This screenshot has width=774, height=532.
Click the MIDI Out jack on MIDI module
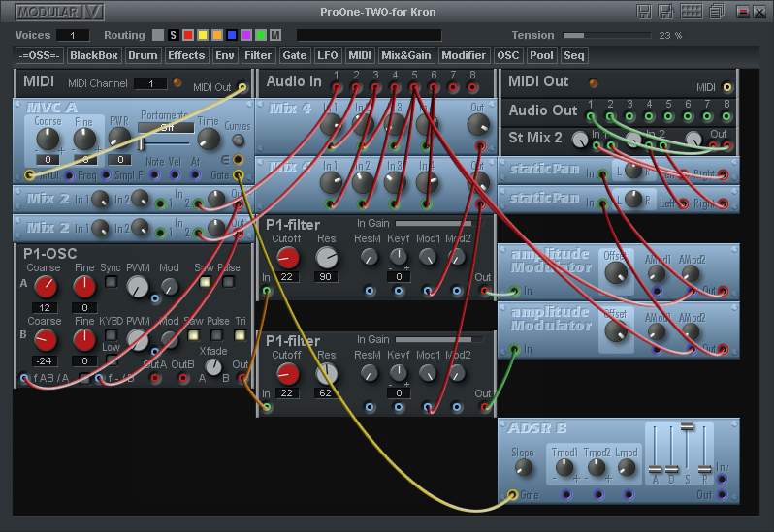[x=242, y=86]
